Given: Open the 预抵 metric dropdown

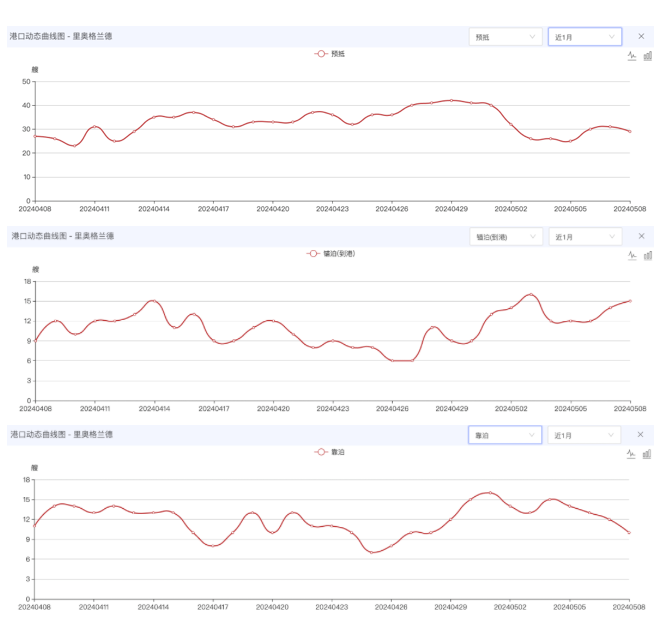Looking at the screenshot, I should tap(505, 37).
